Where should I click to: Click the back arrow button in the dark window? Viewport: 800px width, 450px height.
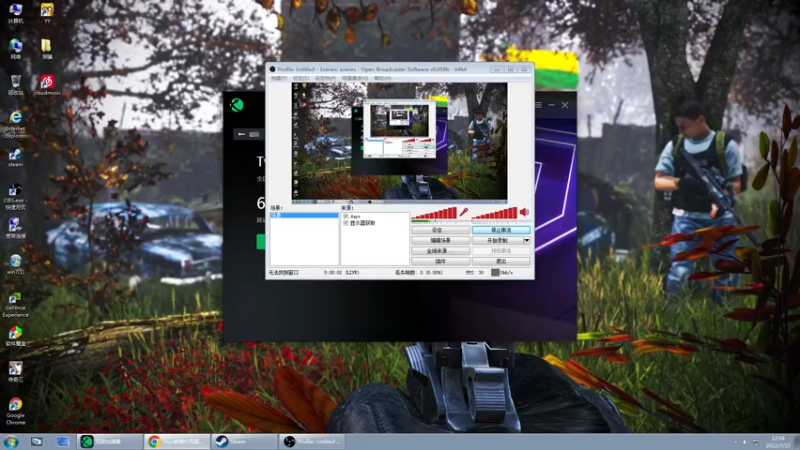point(249,134)
